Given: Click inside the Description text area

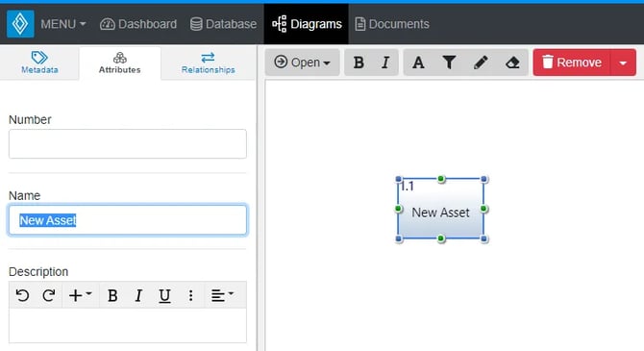Looking at the screenshot, I should (128, 325).
